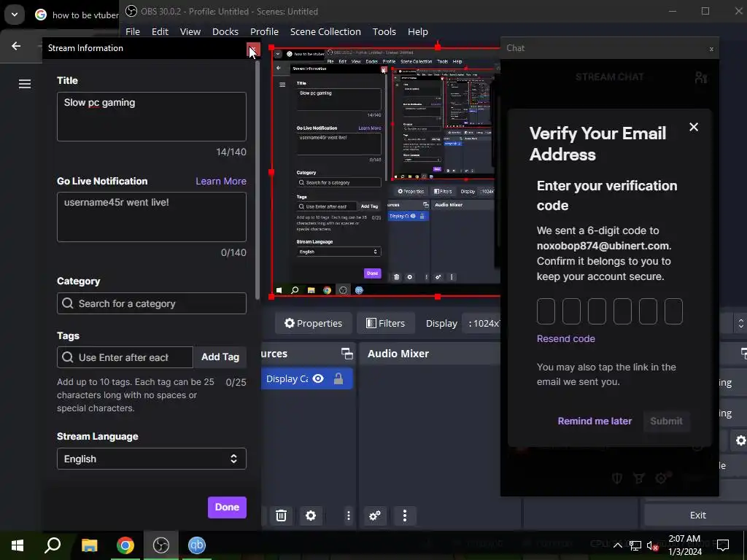Open the Windows notification center
This screenshot has width=747, height=560.
point(723,545)
